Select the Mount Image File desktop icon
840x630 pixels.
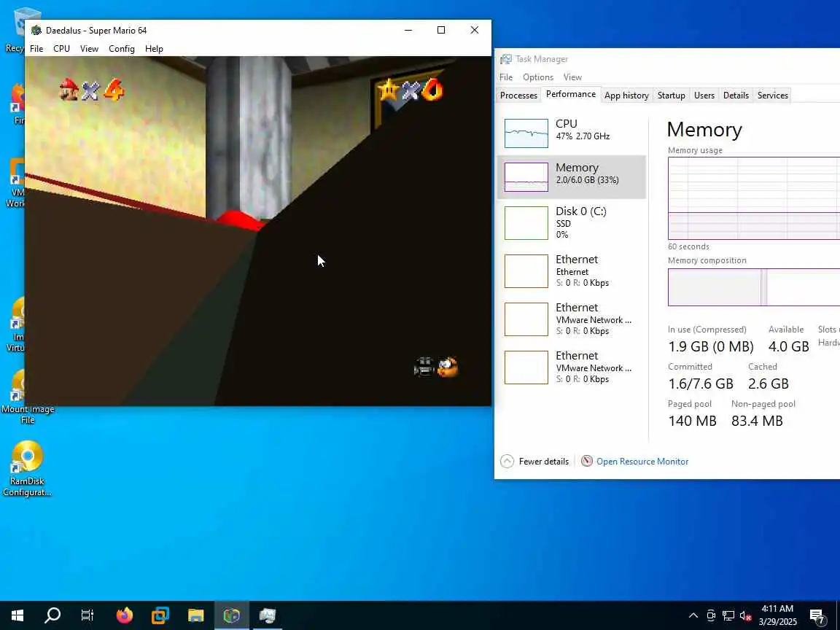coord(27,397)
